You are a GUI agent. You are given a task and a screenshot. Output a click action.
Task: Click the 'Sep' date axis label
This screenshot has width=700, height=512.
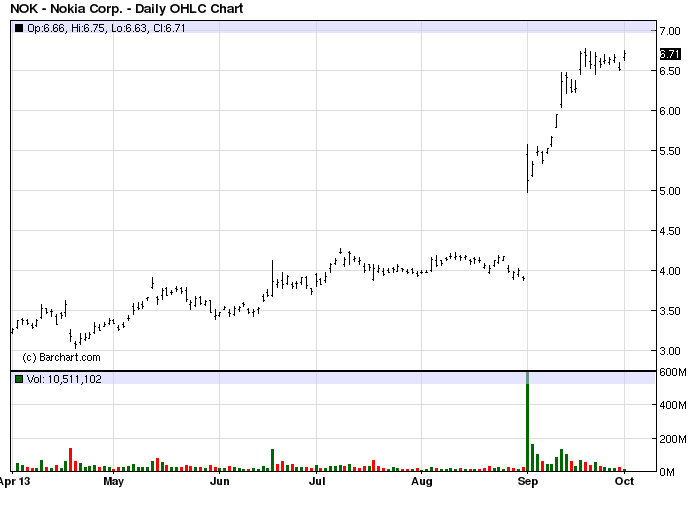point(528,481)
